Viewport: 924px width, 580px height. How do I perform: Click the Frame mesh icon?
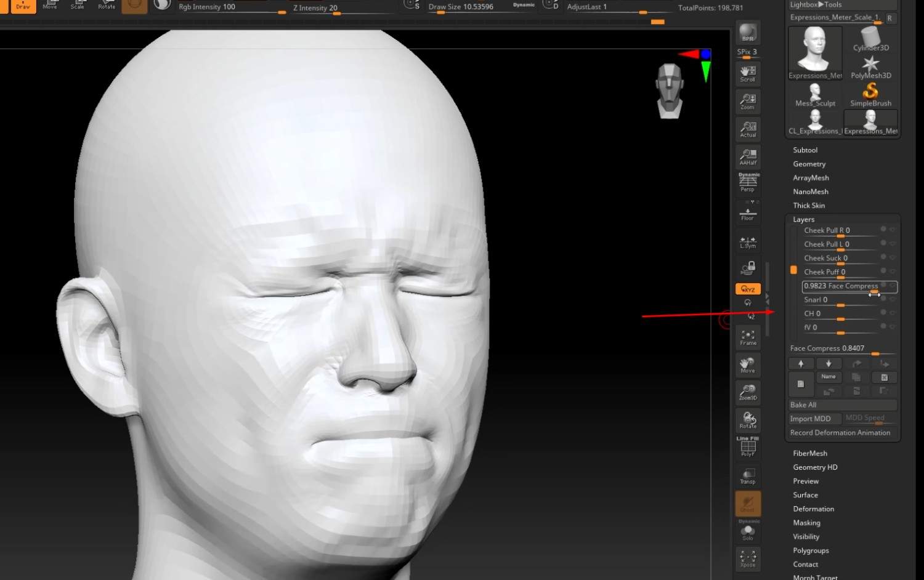[748, 337]
